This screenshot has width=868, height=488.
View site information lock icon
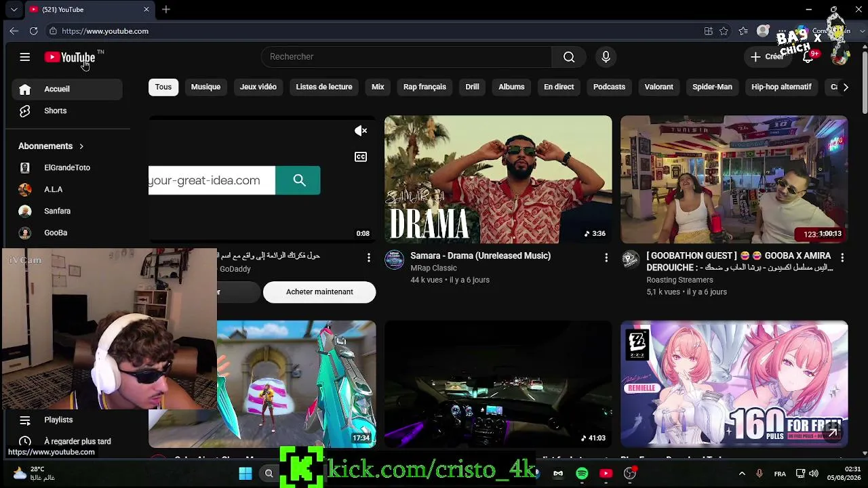(52, 31)
